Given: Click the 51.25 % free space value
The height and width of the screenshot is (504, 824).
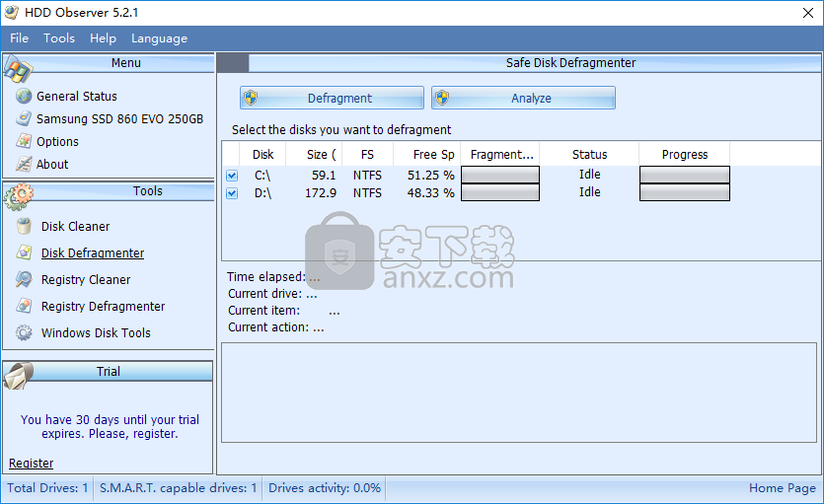Looking at the screenshot, I should (x=431, y=176).
